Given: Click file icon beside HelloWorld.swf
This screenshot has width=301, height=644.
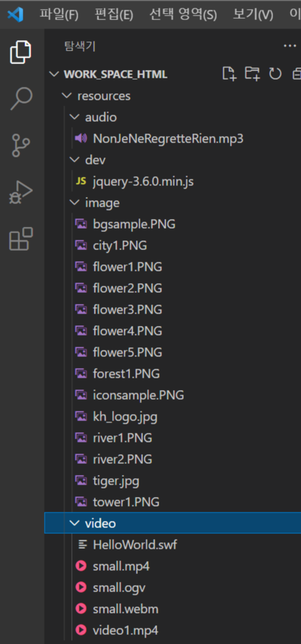Looking at the screenshot, I should pyautogui.click(x=82, y=545).
